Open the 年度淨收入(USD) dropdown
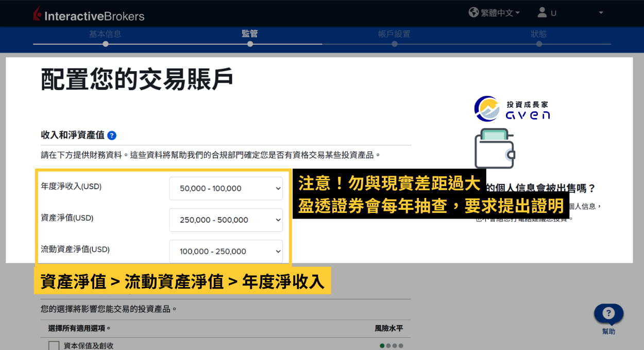This screenshot has height=350, width=644. pyautogui.click(x=226, y=188)
